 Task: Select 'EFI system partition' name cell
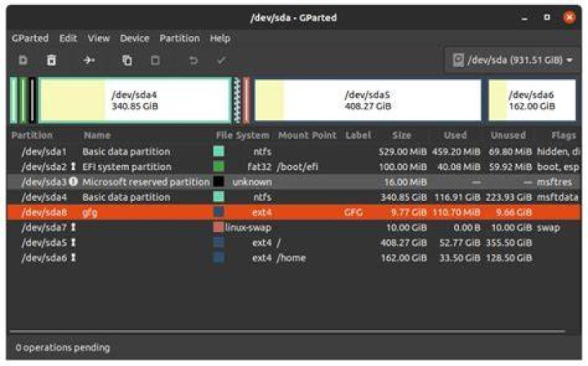pyautogui.click(x=127, y=167)
